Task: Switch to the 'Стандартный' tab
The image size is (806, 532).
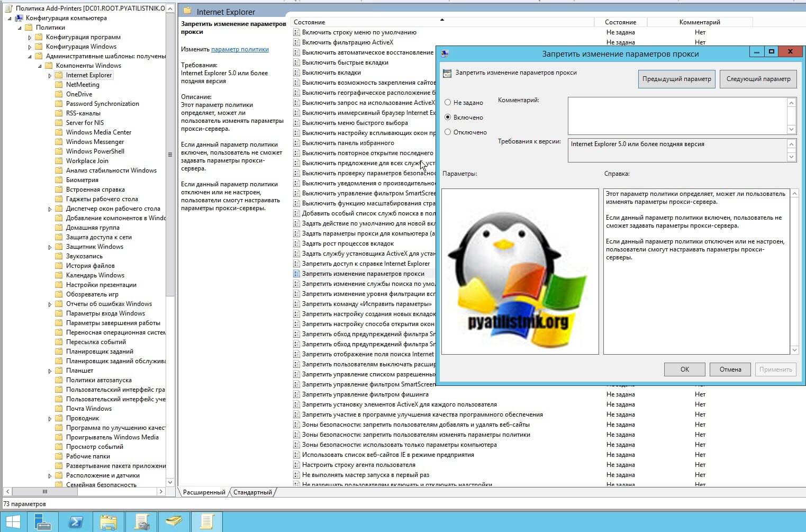Action: (x=252, y=492)
